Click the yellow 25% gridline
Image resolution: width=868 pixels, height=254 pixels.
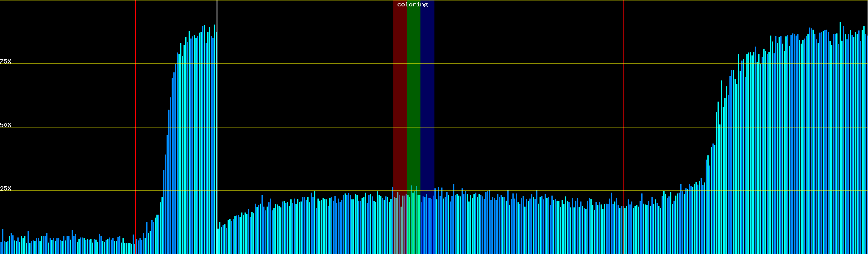(509, 191)
